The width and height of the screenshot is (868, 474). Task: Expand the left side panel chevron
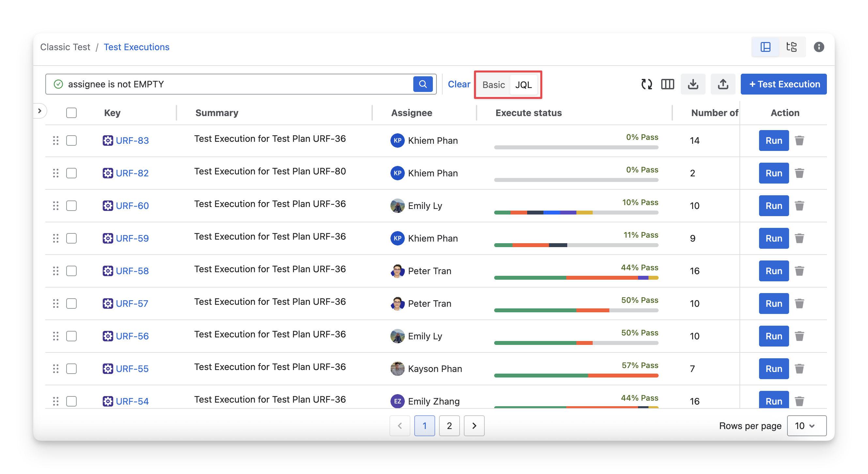click(x=40, y=111)
